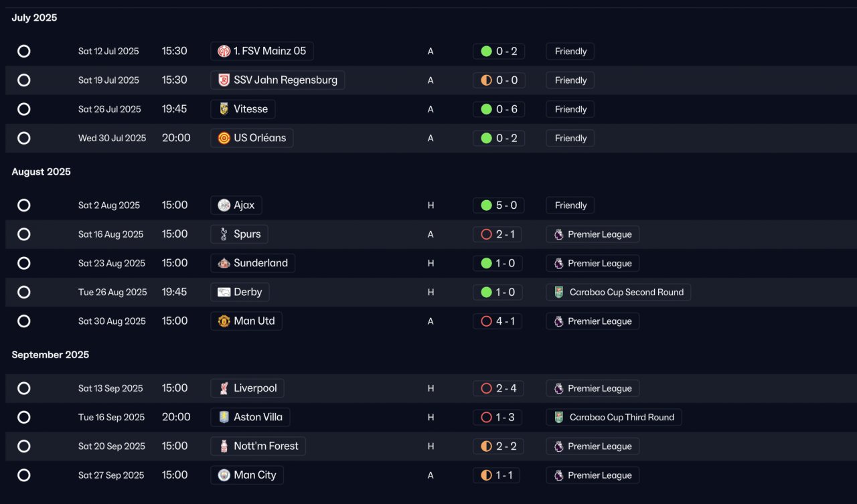Click the Friendly tag for the Ajax match
The image size is (857, 504).
(x=570, y=205)
